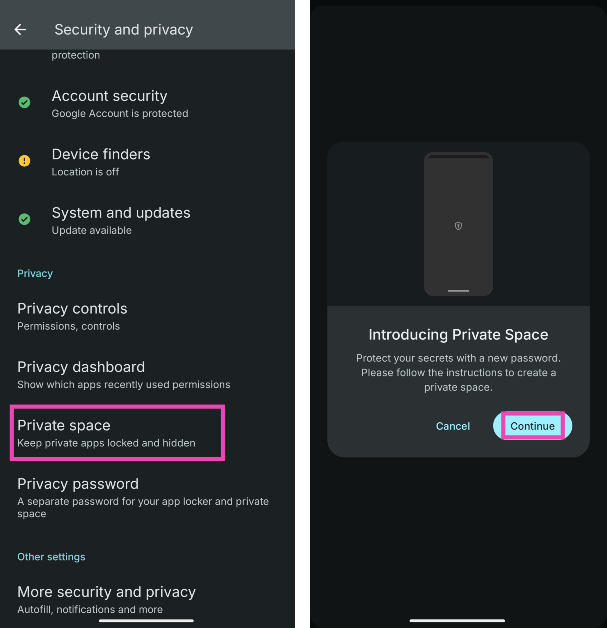
Task: Open More security and privacy
Action: point(106,598)
